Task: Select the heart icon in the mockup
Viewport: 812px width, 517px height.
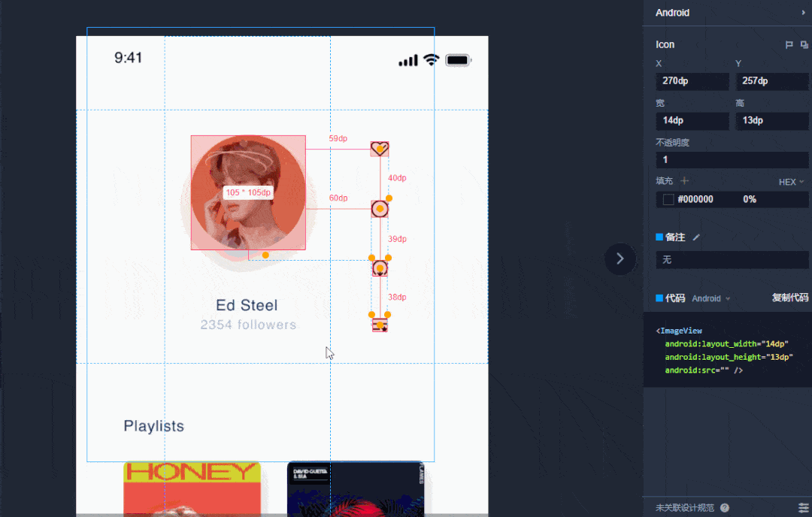Action: click(380, 149)
